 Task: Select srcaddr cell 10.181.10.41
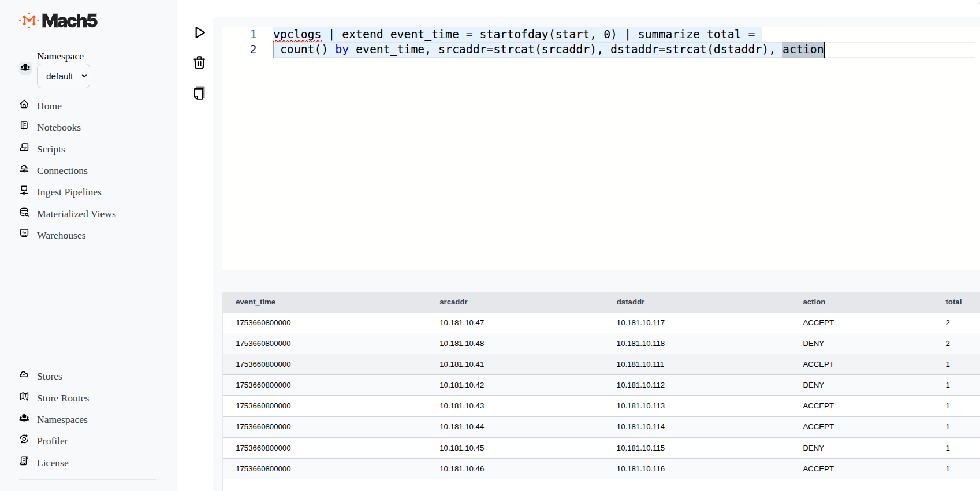pyautogui.click(x=461, y=364)
